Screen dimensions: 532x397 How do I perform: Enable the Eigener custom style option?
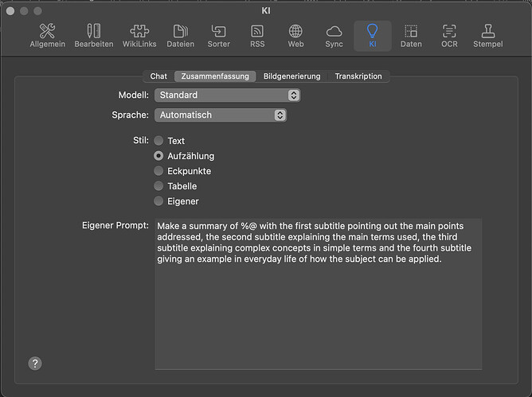[x=159, y=201]
